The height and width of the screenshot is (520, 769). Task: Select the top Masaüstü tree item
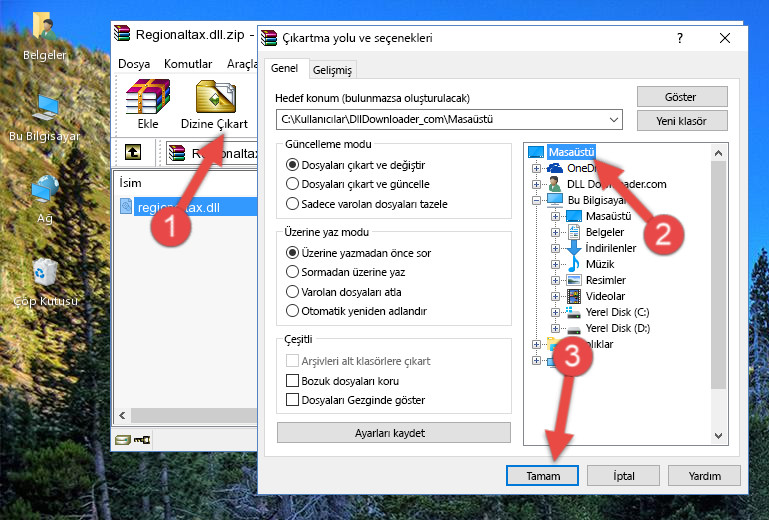(571, 152)
